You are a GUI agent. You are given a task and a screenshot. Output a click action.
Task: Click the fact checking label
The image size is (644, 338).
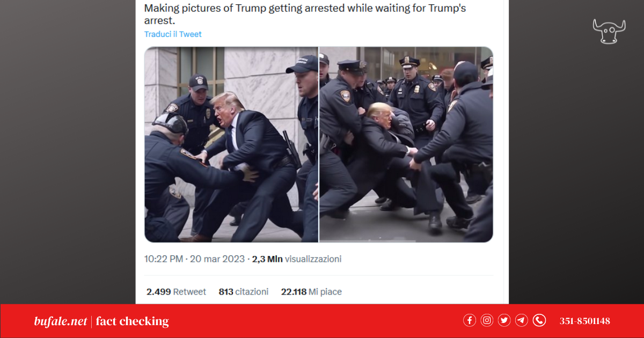pos(132,321)
